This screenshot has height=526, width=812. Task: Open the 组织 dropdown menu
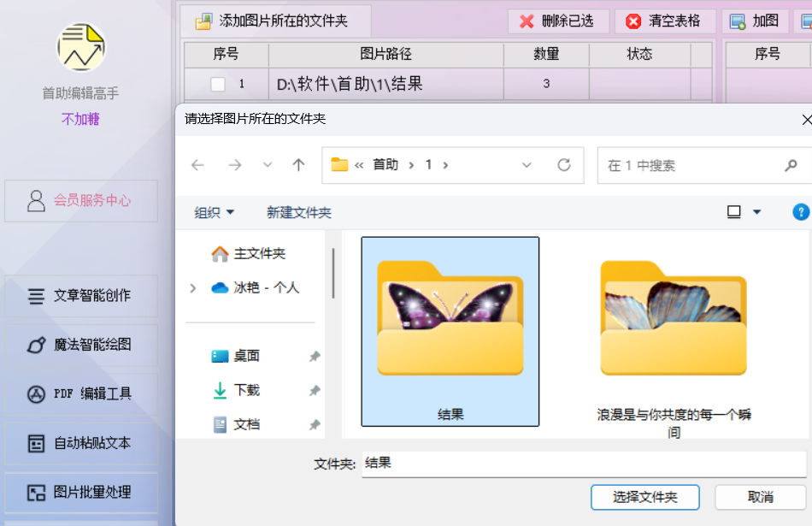(x=214, y=212)
